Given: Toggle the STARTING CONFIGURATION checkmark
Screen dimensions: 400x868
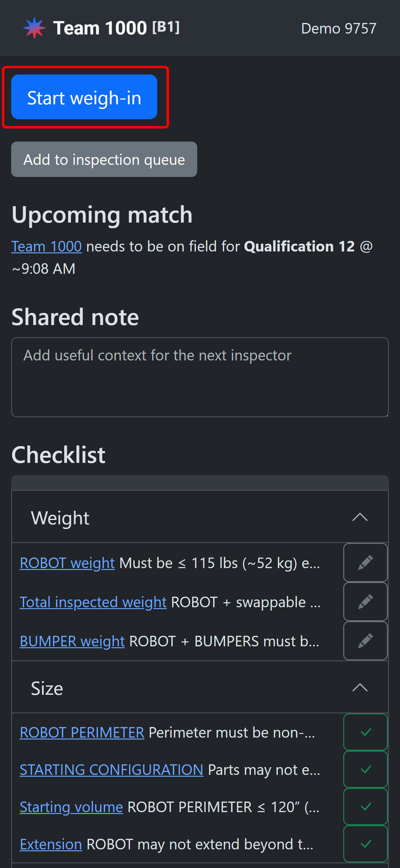Looking at the screenshot, I should point(365,769).
